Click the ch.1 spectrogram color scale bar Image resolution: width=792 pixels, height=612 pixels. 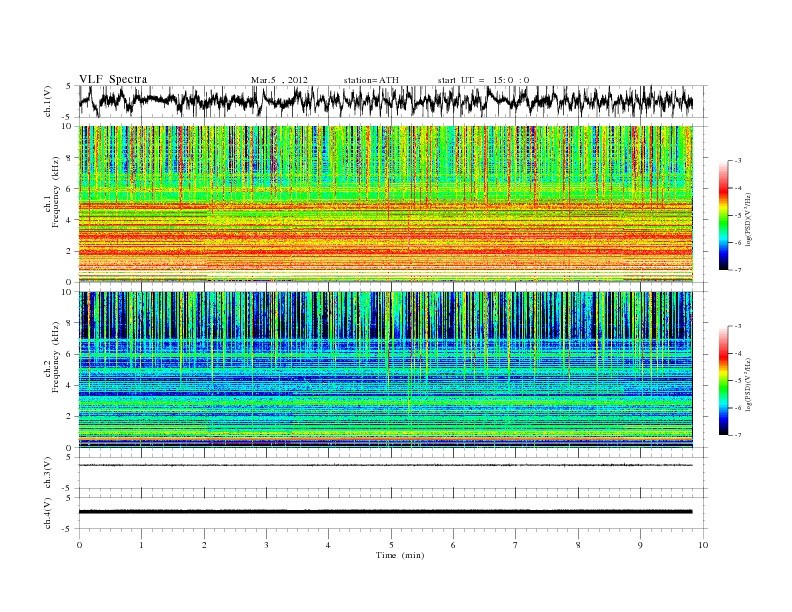(x=724, y=216)
